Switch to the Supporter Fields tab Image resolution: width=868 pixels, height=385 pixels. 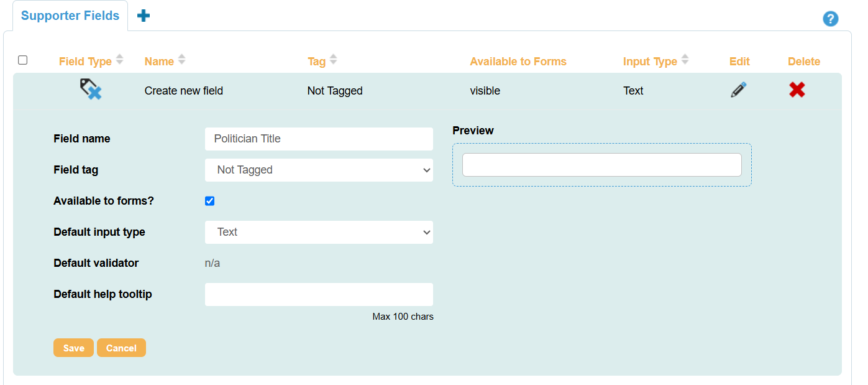[70, 15]
